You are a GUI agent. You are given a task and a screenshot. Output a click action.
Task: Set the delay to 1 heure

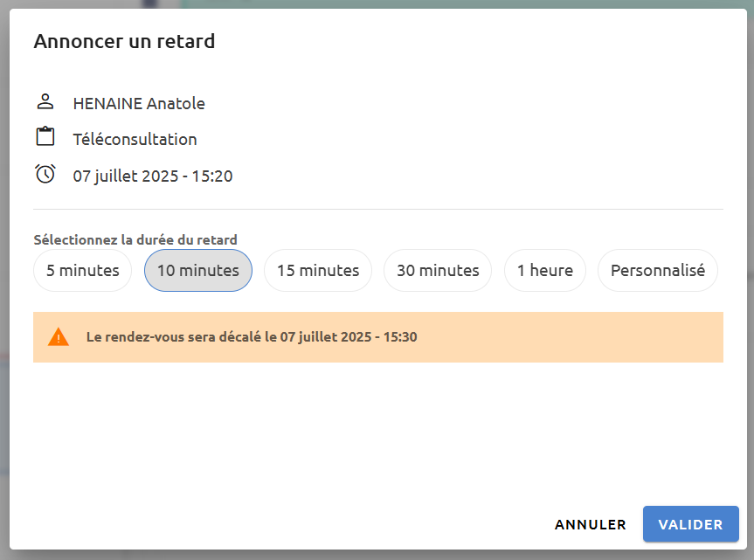tap(545, 270)
